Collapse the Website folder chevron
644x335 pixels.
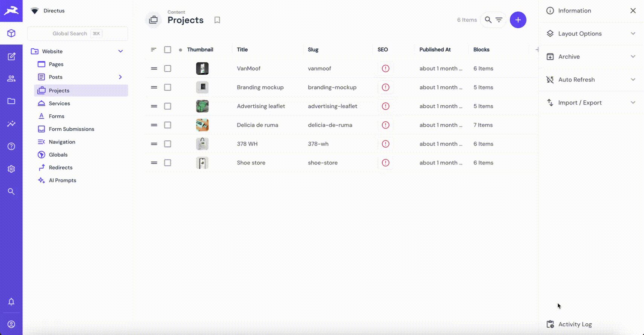121,51
